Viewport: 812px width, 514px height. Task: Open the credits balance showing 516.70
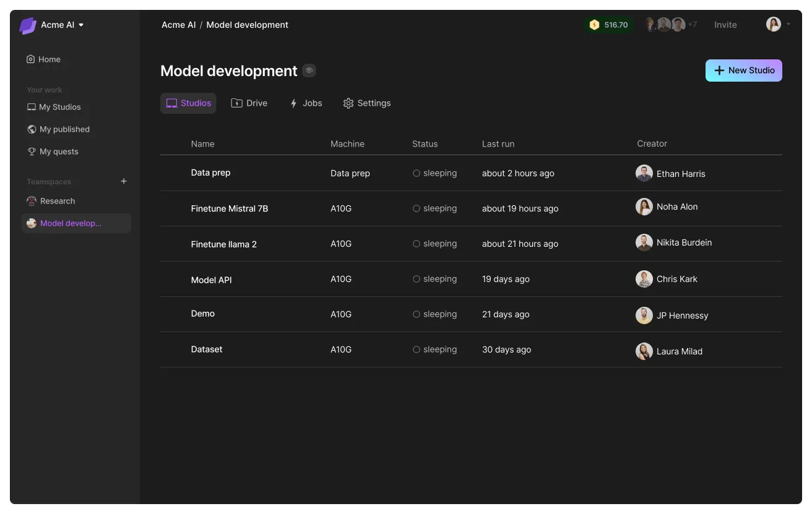pos(608,25)
